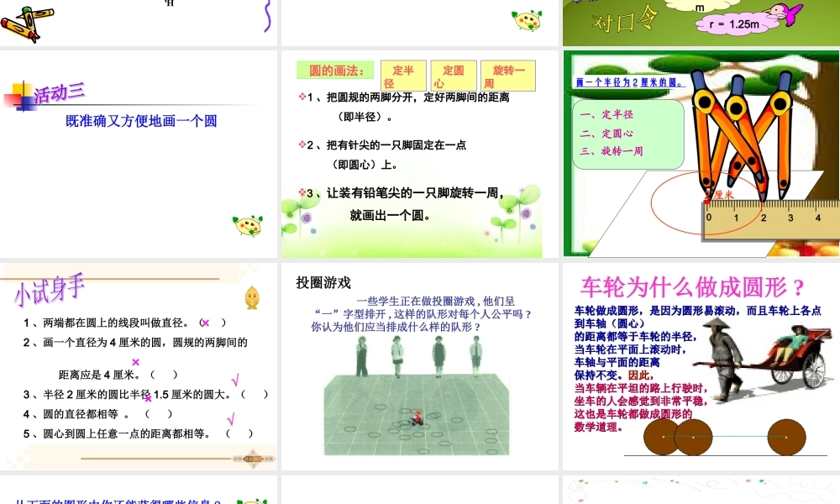Screen dimensions: 840x504
Task: Click the ruler showing 0 to 4
Action: [770, 219]
